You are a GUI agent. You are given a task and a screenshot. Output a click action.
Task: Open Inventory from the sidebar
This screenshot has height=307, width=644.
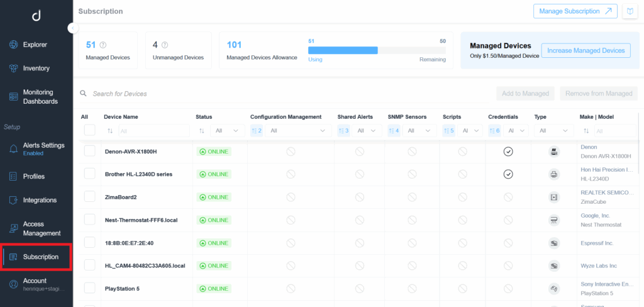coord(36,68)
